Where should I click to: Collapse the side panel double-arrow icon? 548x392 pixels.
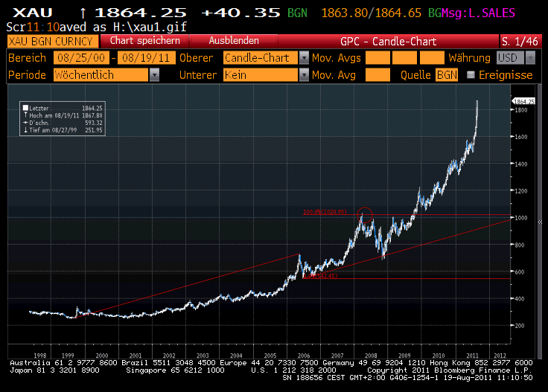pyautogui.click(x=540, y=222)
